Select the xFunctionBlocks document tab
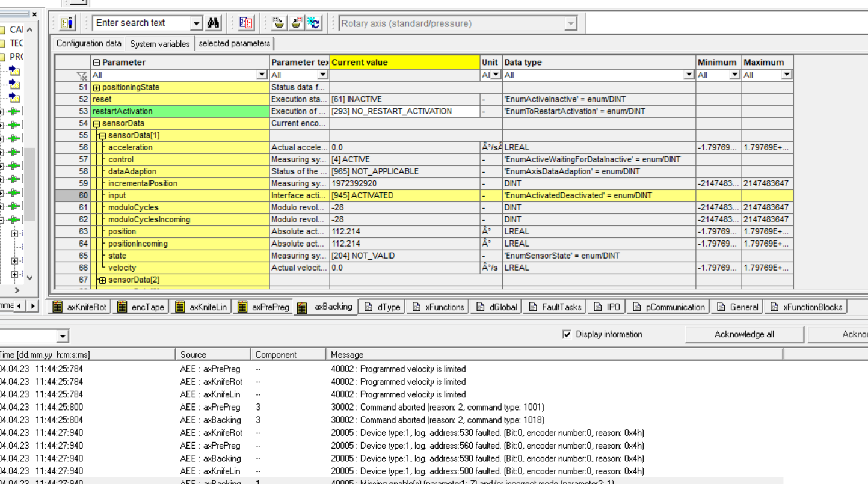 click(x=806, y=307)
